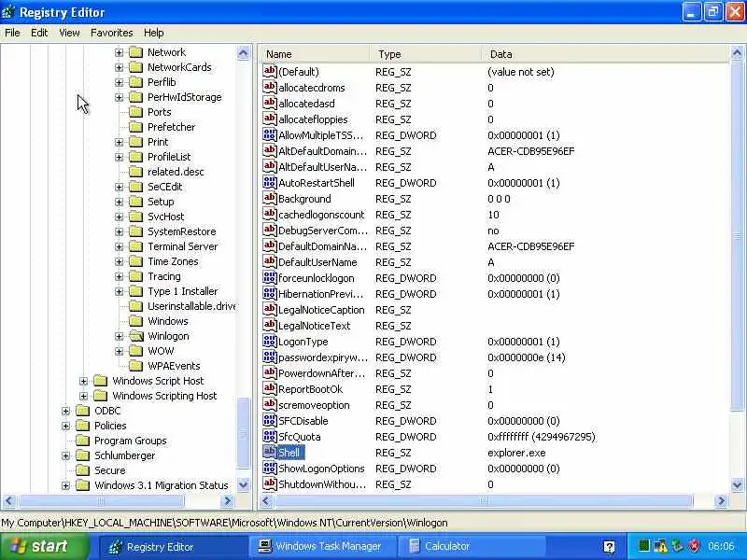747x560 pixels.
Task: Expand the Schlumberger key
Action: coord(65,455)
